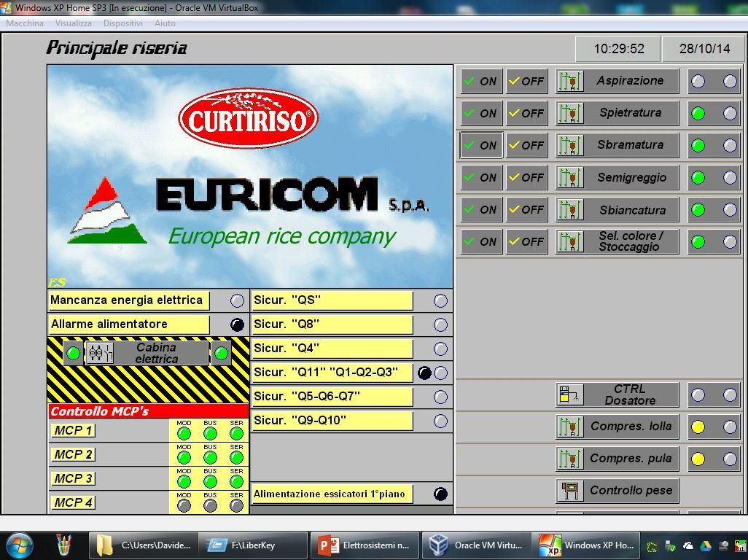
Task: Select the MCP 3 label
Action: [73, 478]
